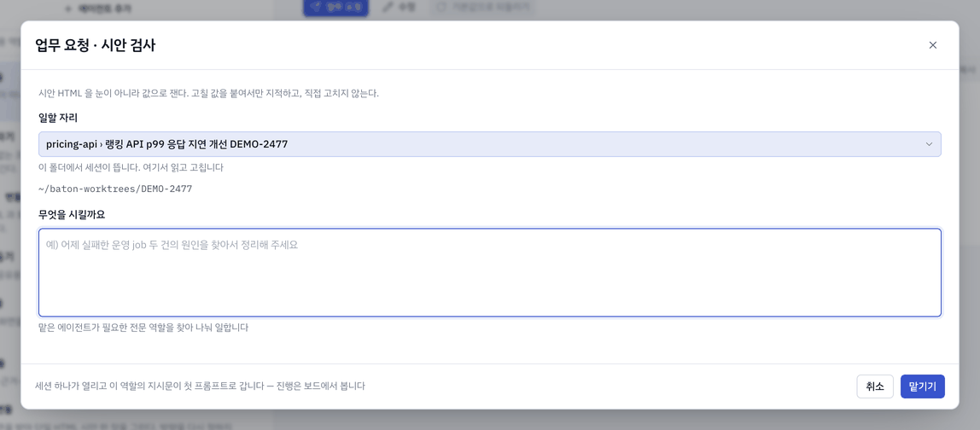Click the 맡기기 button
The width and height of the screenshot is (980, 430).
[x=922, y=386]
